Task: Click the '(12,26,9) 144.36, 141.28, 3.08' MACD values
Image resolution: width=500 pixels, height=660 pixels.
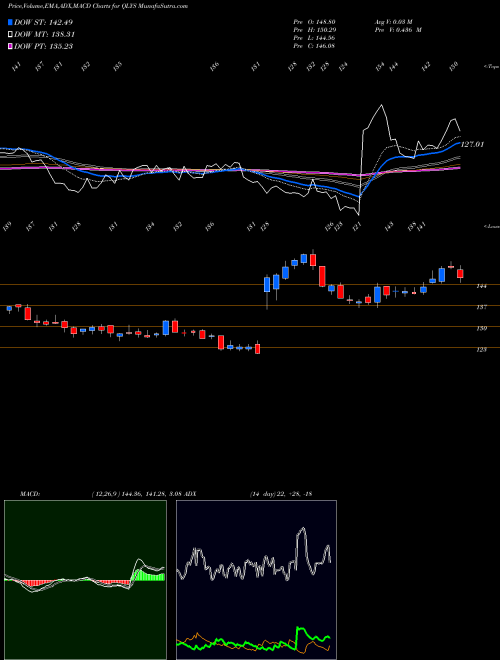Action: 136,494
